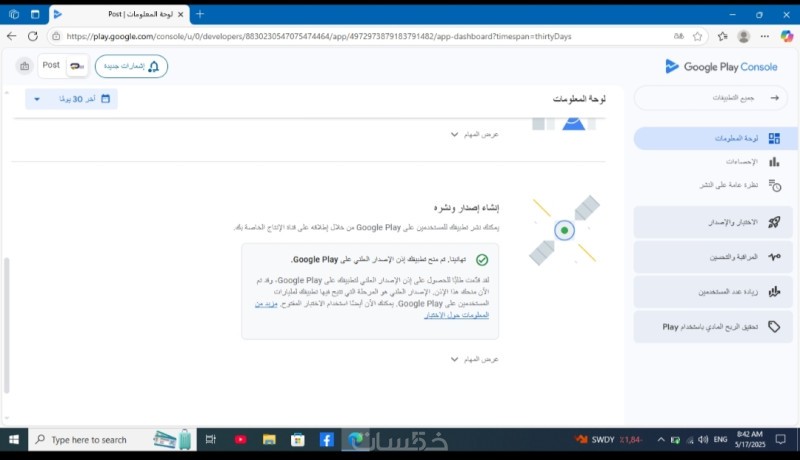Open the last 30 days date dropdown
The image size is (800, 460).
click(x=71, y=99)
